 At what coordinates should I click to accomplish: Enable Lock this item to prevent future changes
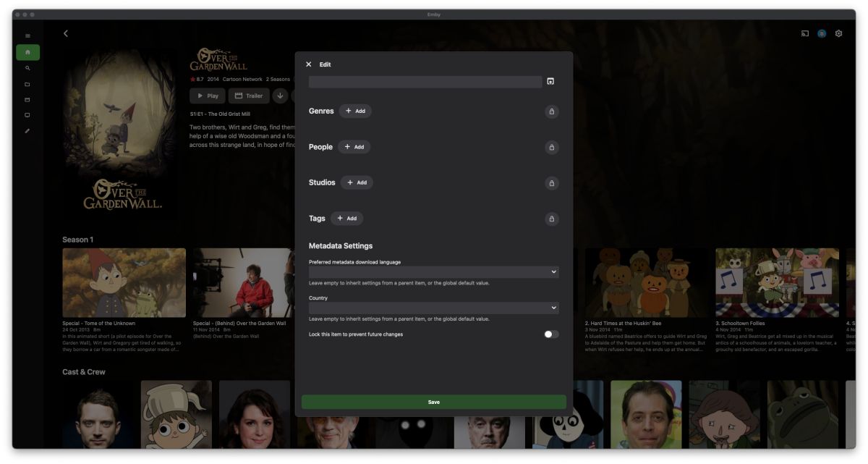[x=551, y=334]
